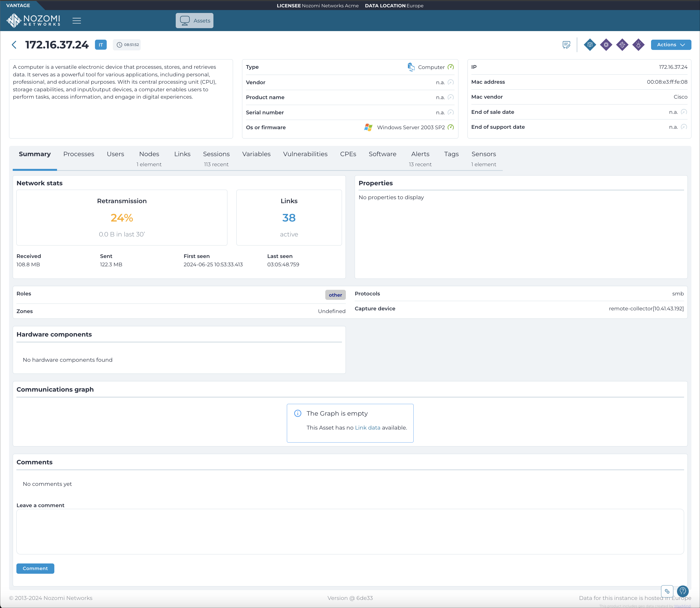Click the blue Comment button
The image size is (700, 608).
point(35,568)
